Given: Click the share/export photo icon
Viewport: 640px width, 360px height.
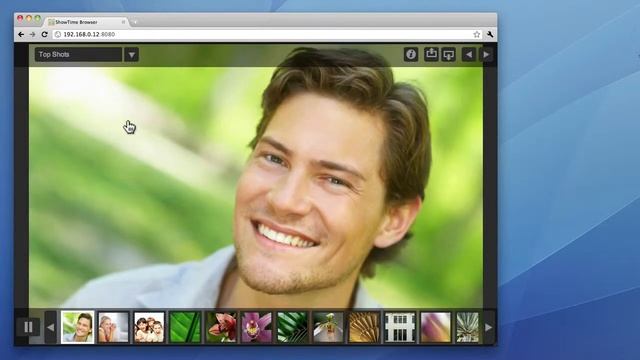Looking at the screenshot, I should tap(431, 54).
